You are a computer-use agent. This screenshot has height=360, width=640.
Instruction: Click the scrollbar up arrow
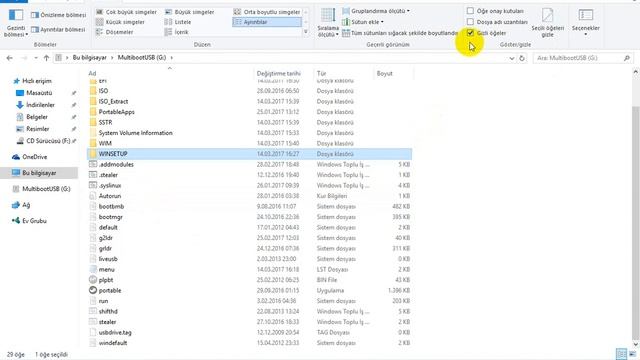pyautogui.click(x=635, y=72)
